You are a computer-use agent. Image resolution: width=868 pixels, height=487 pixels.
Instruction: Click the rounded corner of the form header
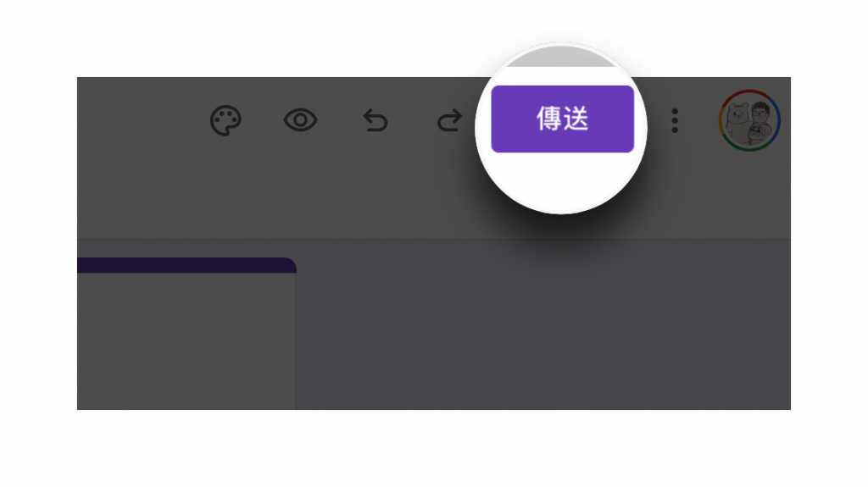pos(290,263)
